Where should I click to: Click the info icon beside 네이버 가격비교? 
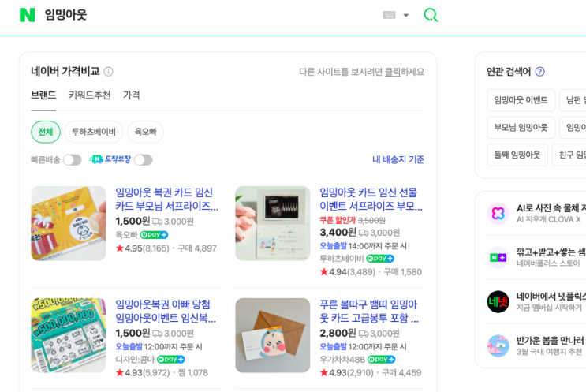point(109,72)
